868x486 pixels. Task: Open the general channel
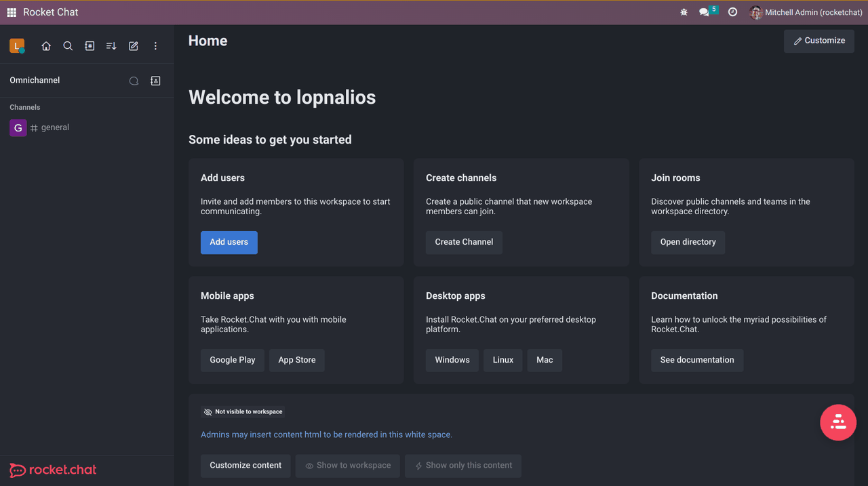(x=87, y=127)
